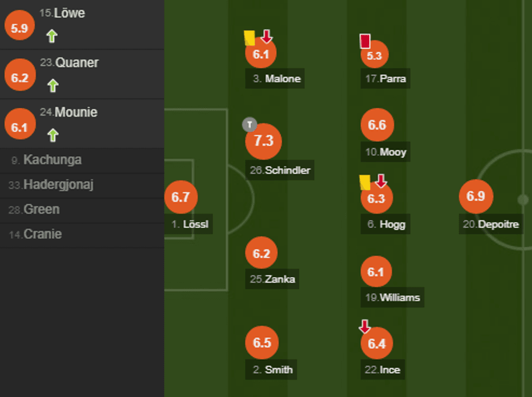The height and width of the screenshot is (397, 532).
Task: Open Depoitre's 6.9 rating bubble
Action: pyautogui.click(x=476, y=196)
